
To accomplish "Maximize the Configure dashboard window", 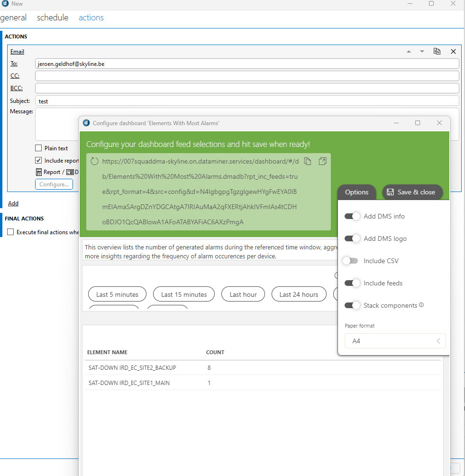I will coord(418,123).
